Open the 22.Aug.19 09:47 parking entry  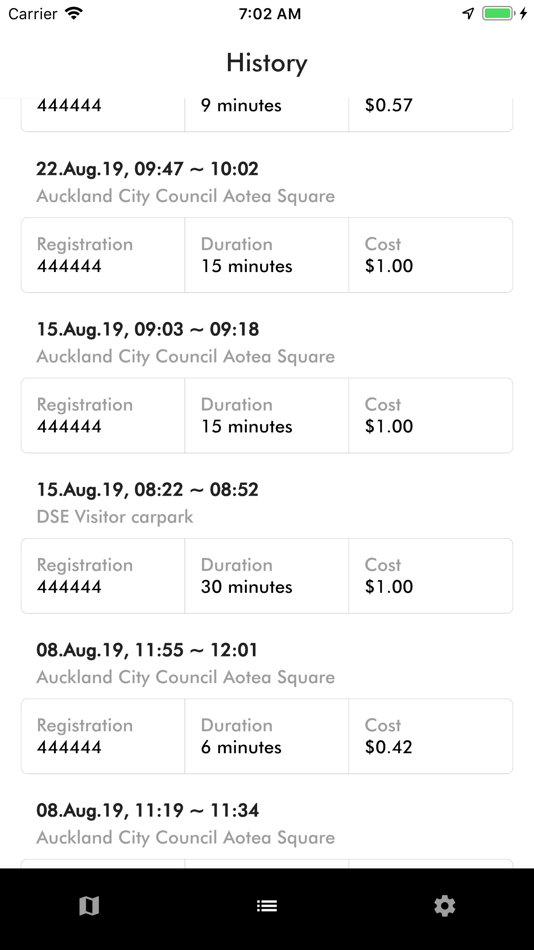point(185,182)
